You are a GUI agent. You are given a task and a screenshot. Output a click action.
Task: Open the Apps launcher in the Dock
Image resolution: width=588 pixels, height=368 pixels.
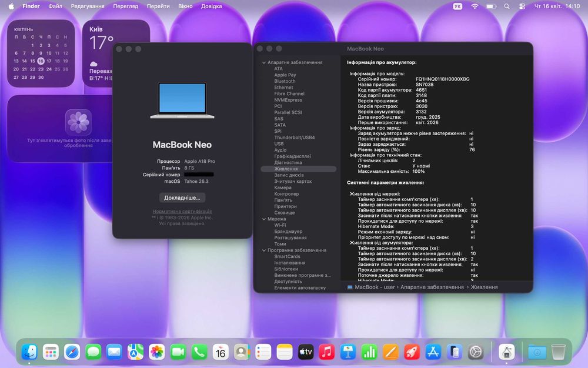coord(51,352)
